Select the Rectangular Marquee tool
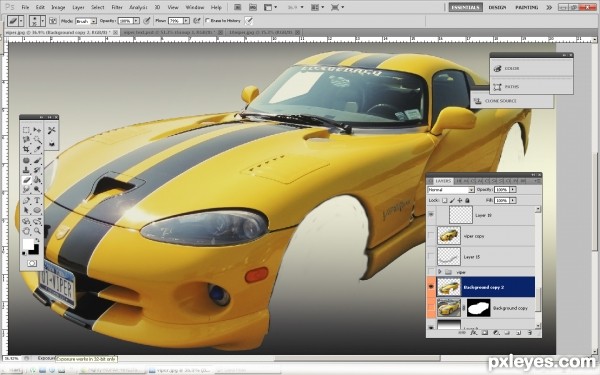The width and height of the screenshot is (600, 375). (26, 130)
